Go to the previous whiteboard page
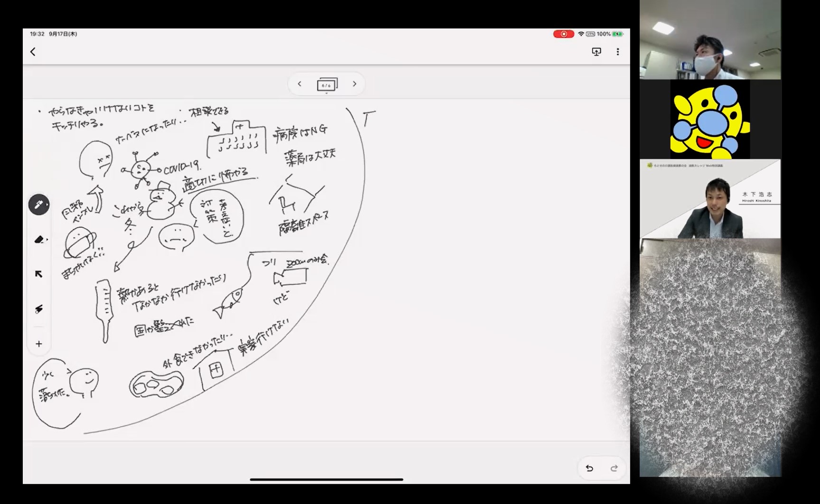Image resolution: width=820 pixels, height=504 pixels. 299,84
